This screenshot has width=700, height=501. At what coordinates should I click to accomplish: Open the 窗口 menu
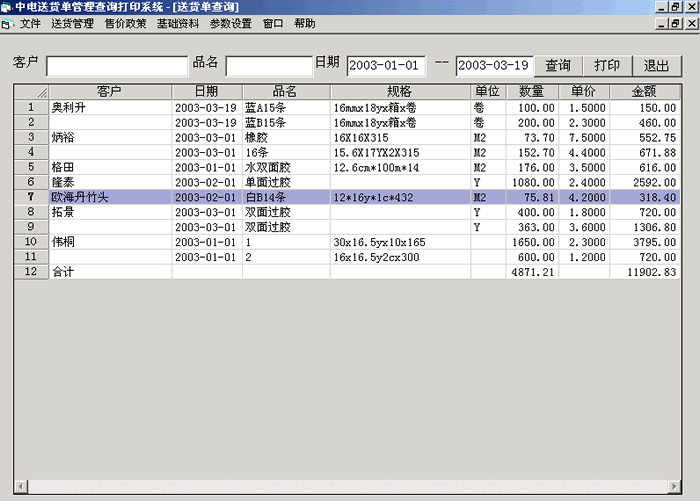(x=273, y=23)
